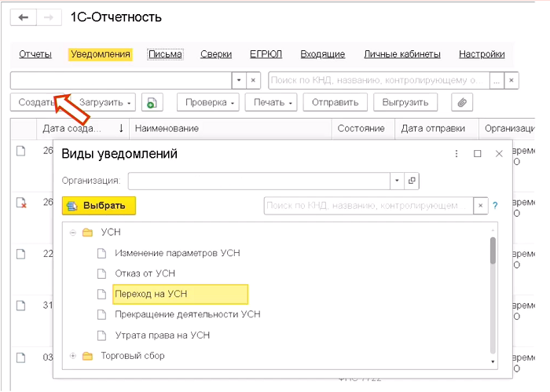Viewport: 550px width, 392px height.
Task: Click the Отправить button
Action: click(x=335, y=102)
